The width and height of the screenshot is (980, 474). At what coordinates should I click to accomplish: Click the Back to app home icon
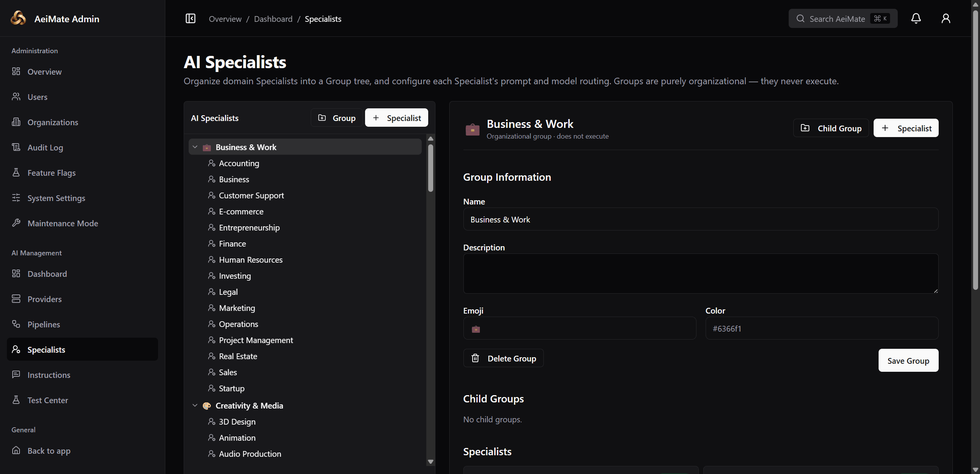(x=16, y=450)
